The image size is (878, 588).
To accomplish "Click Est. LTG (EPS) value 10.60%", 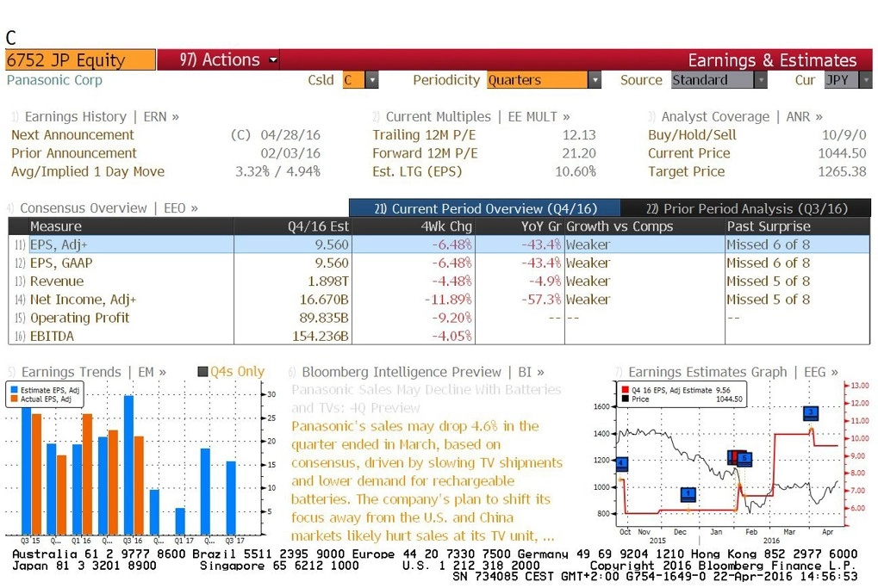I will coord(575,172).
